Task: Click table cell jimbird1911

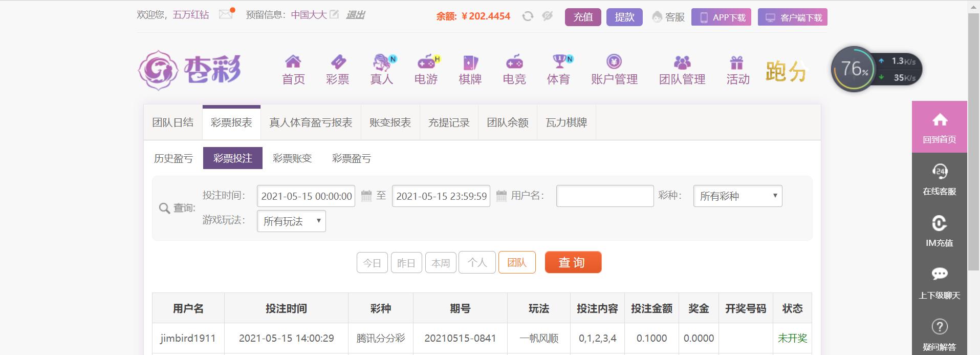Action: click(x=188, y=338)
